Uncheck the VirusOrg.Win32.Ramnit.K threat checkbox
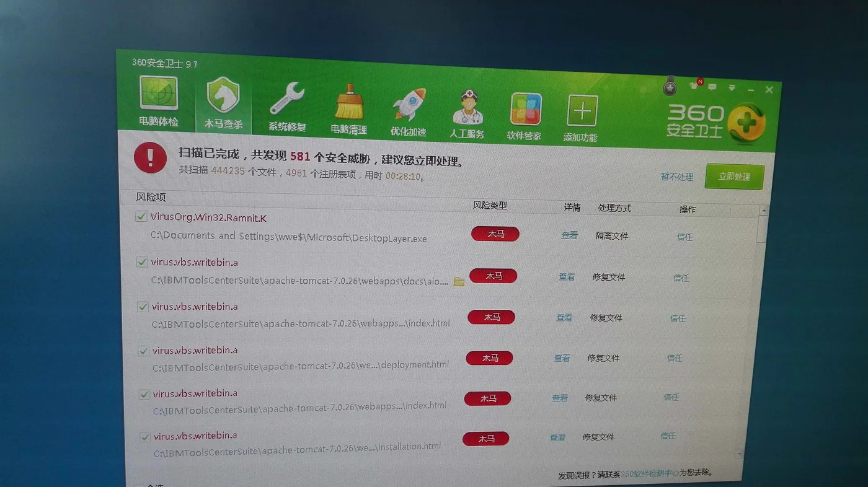 (141, 216)
